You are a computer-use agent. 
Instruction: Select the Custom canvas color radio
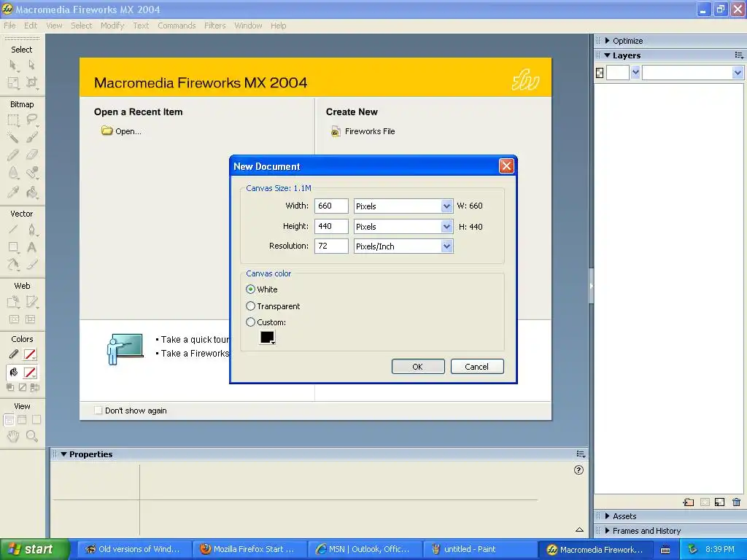tap(250, 322)
